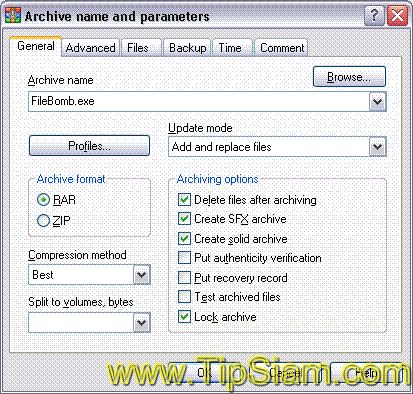Click the Archive format group title
Viewport: 413px width, 394px height.
tap(71, 179)
